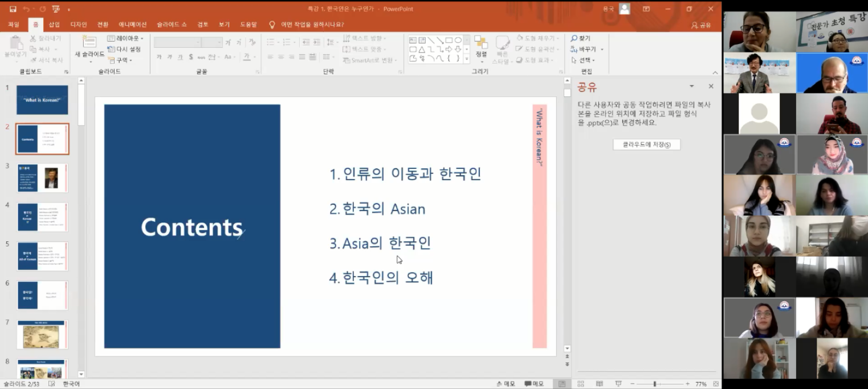Screen dimensions: 868x389
Task: Open 공유 pane options dropdown arrow
Action: coord(691,86)
